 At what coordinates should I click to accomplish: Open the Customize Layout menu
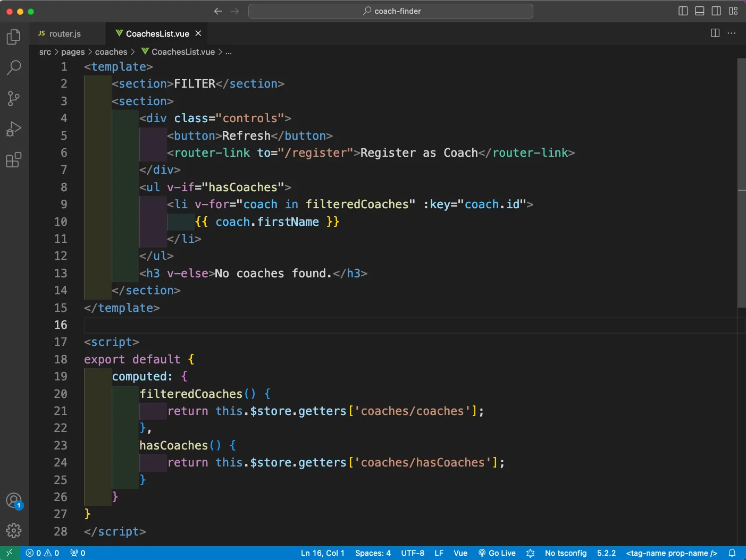coord(733,11)
